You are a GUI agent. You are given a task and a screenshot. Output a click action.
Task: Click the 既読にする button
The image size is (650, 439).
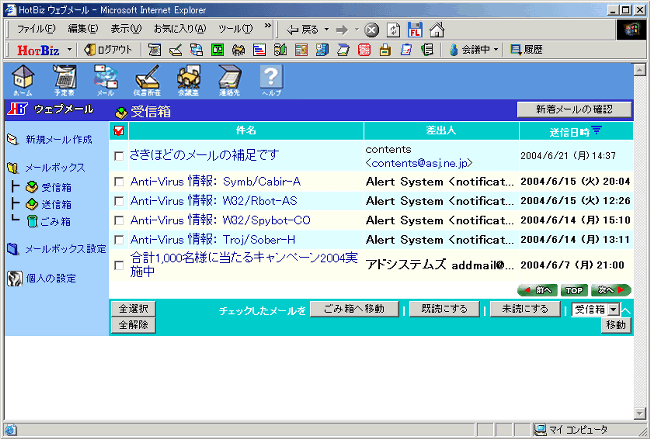pyautogui.click(x=444, y=309)
